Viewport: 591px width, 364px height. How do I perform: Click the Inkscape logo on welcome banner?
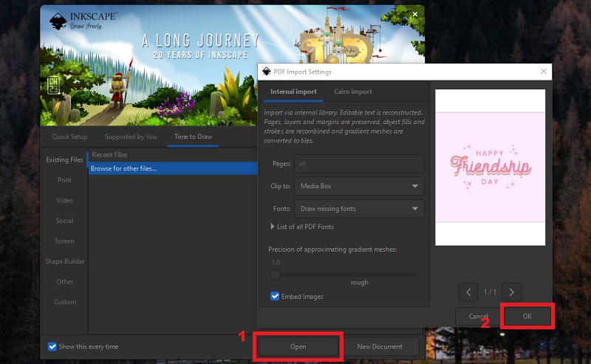[58, 21]
